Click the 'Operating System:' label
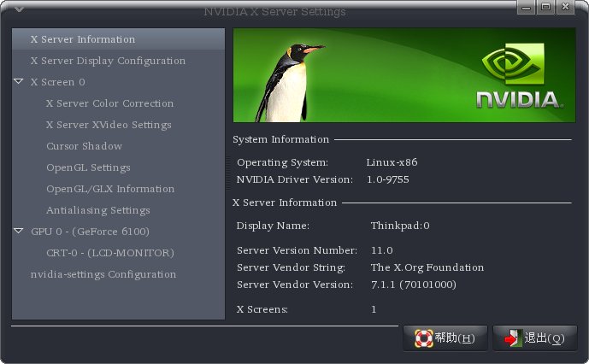589x364 pixels. (282, 162)
